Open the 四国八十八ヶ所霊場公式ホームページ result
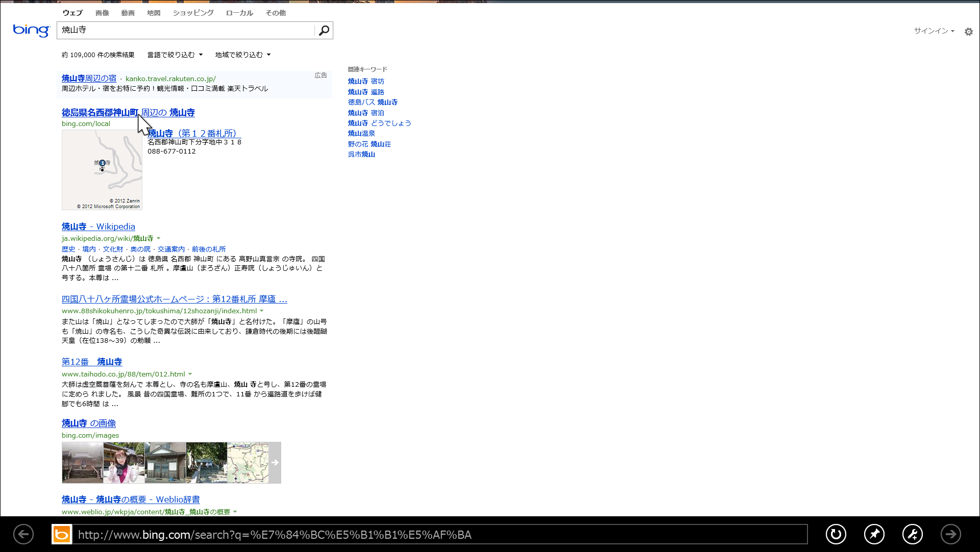This screenshot has height=552, width=980. [x=175, y=299]
